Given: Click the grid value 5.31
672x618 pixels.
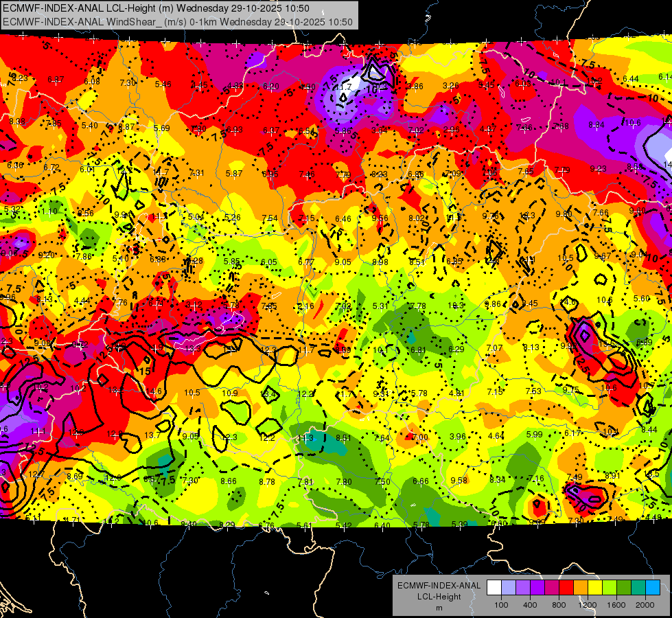Looking at the screenshot, I should 380,306.
